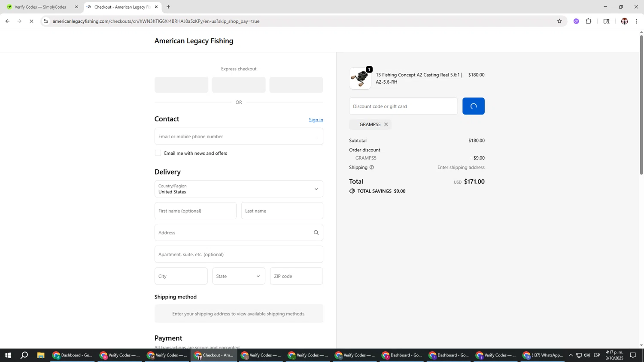Screen dimensions: 644x362
Task: Expand the Country/Region dropdown
Action: 239,189
